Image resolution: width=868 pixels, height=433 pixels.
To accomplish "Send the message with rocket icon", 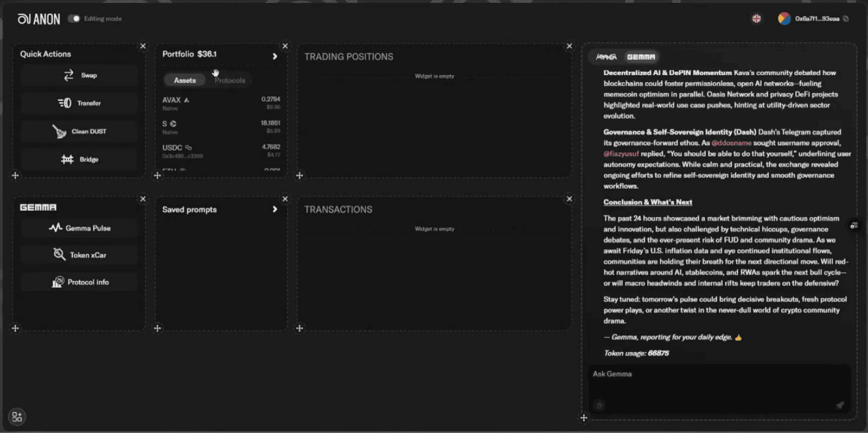I will click(x=840, y=405).
